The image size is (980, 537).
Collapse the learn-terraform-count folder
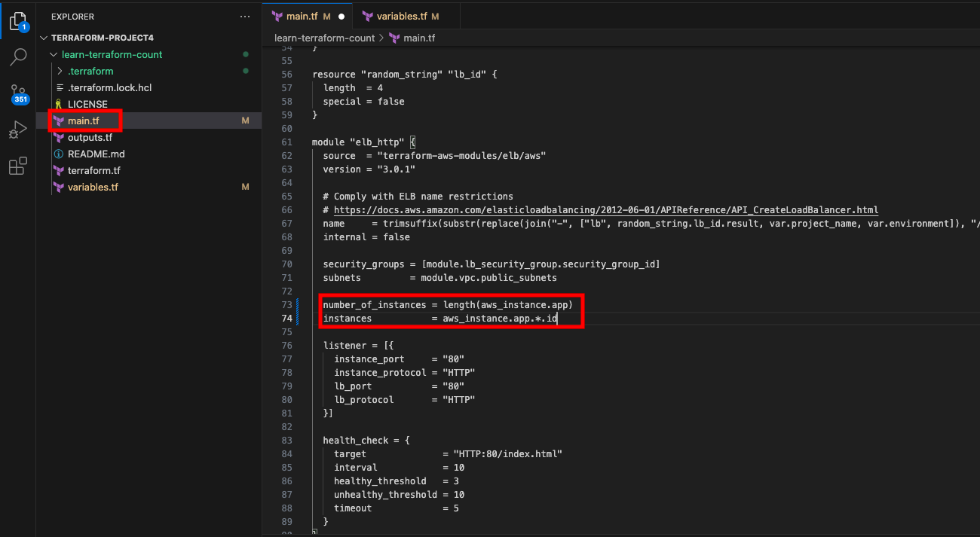[x=54, y=54]
